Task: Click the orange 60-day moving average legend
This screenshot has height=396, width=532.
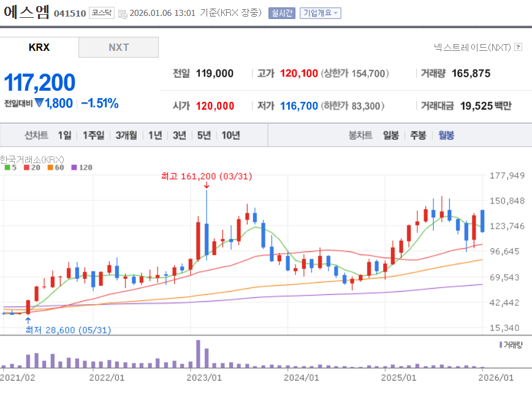Action: click(x=56, y=167)
